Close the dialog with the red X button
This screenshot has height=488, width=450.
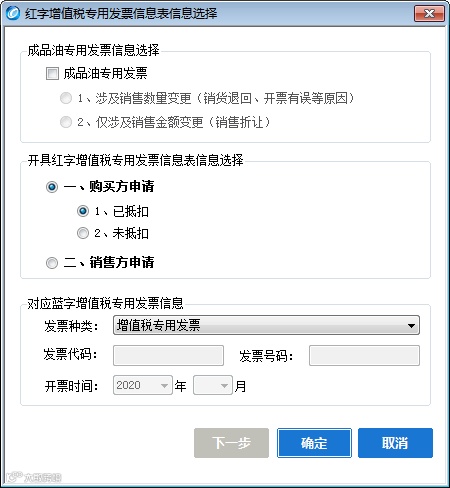click(x=429, y=14)
